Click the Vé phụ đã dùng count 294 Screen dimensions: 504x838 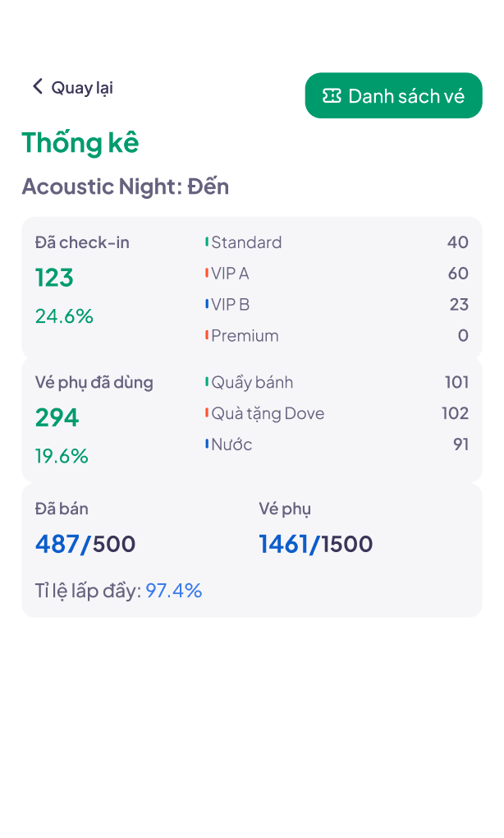click(x=57, y=417)
